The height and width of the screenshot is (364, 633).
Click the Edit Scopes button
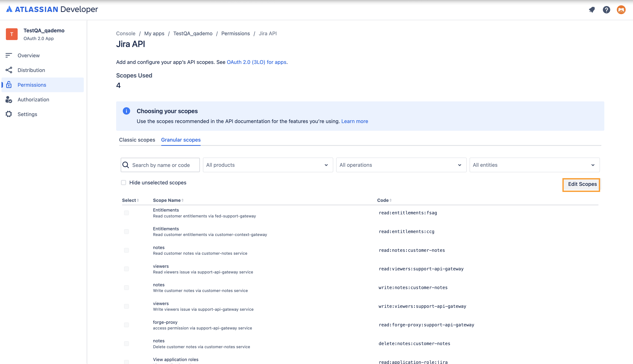[x=581, y=184]
